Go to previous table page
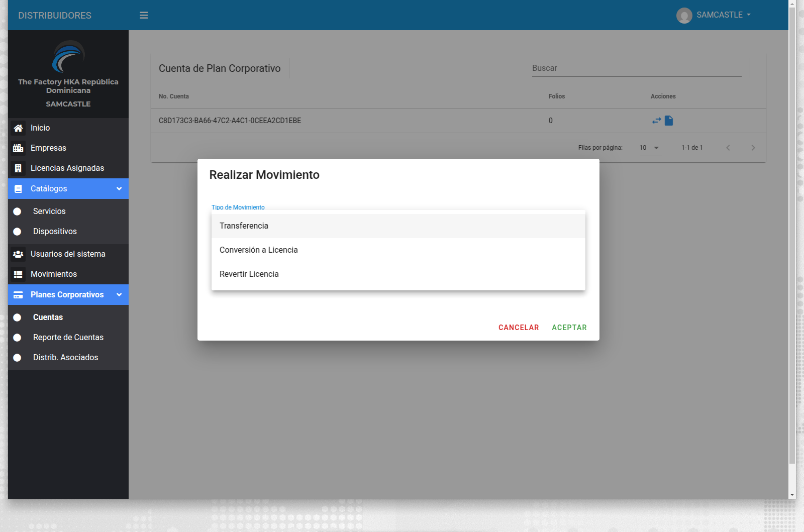 (728, 148)
